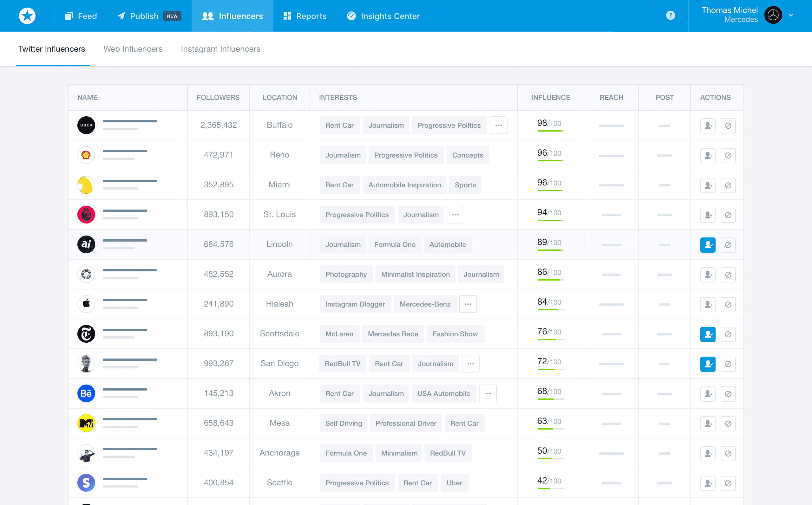Image resolution: width=812 pixels, height=505 pixels.
Task: Switch to the Web Influencers tab
Action: 133,49
